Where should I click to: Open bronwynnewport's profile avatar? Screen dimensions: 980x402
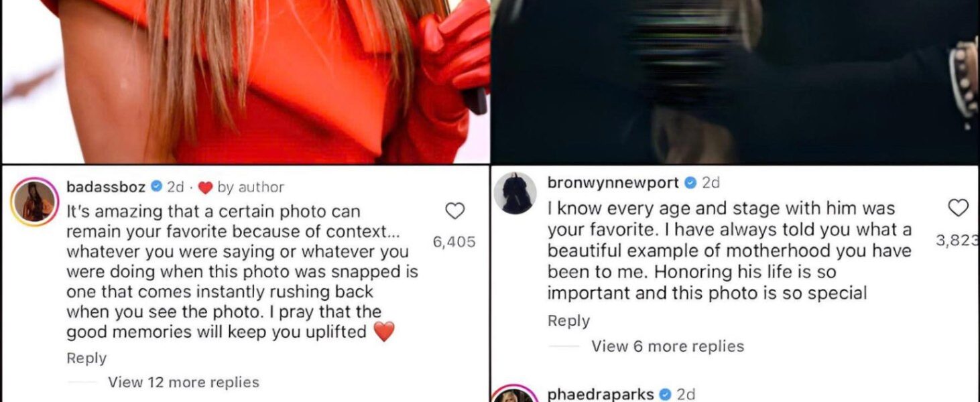click(515, 193)
